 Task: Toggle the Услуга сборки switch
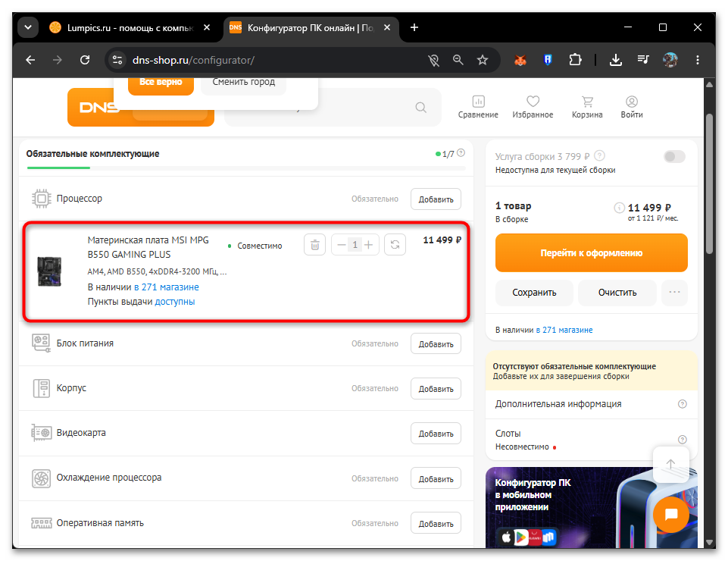(674, 157)
